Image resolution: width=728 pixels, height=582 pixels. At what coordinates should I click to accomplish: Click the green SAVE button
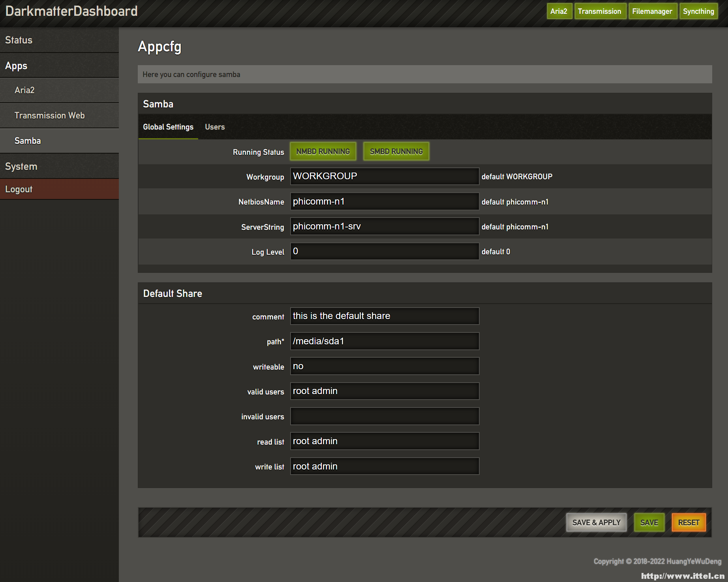coord(649,522)
